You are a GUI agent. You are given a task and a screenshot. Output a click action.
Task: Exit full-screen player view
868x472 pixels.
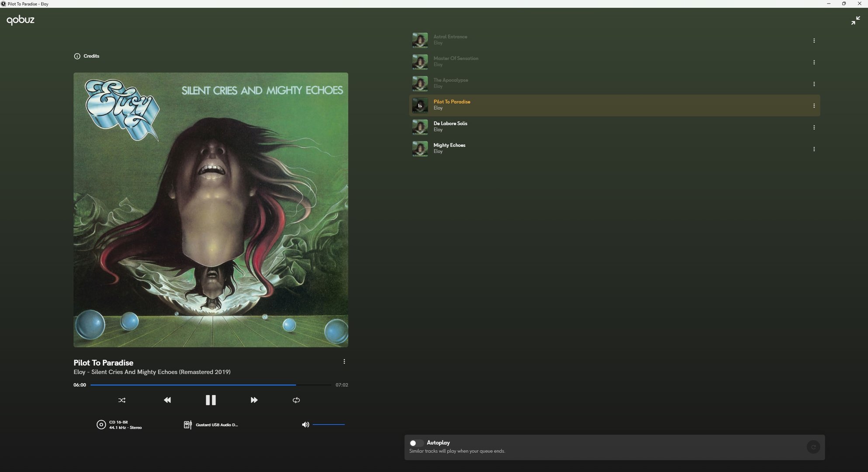[x=855, y=21]
